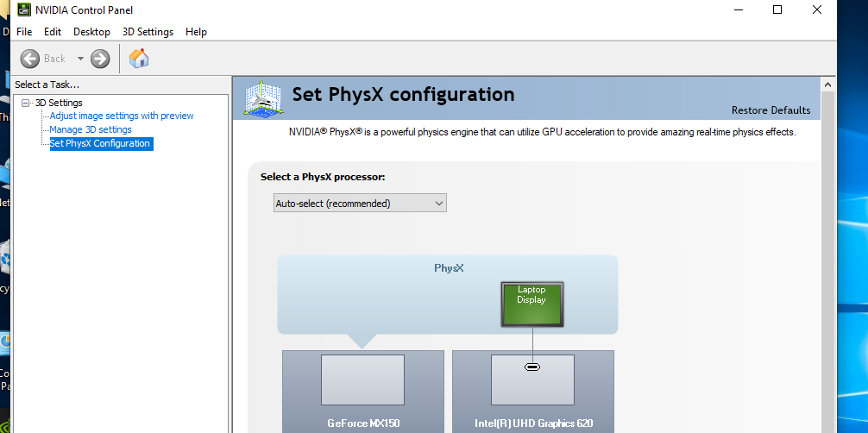This screenshot has width=868, height=433.
Task: Open the Edit menu
Action: [x=53, y=32]
